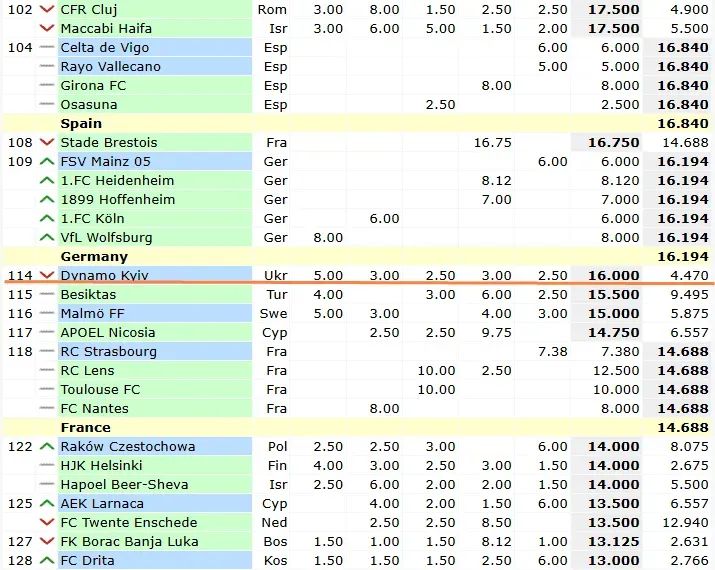Click the green up arrow beside FC Drita
This screenshot has height=570, width=715.
tap(46, 560)
